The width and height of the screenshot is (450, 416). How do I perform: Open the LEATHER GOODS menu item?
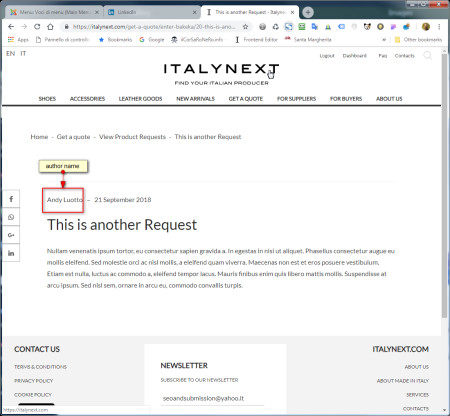(140, 99)
